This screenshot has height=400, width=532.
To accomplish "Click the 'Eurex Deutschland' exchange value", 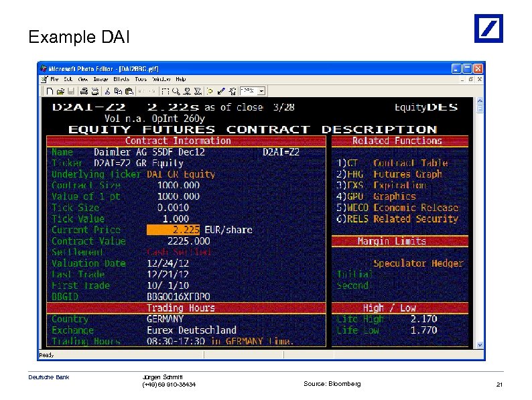I will click(192, 330).
